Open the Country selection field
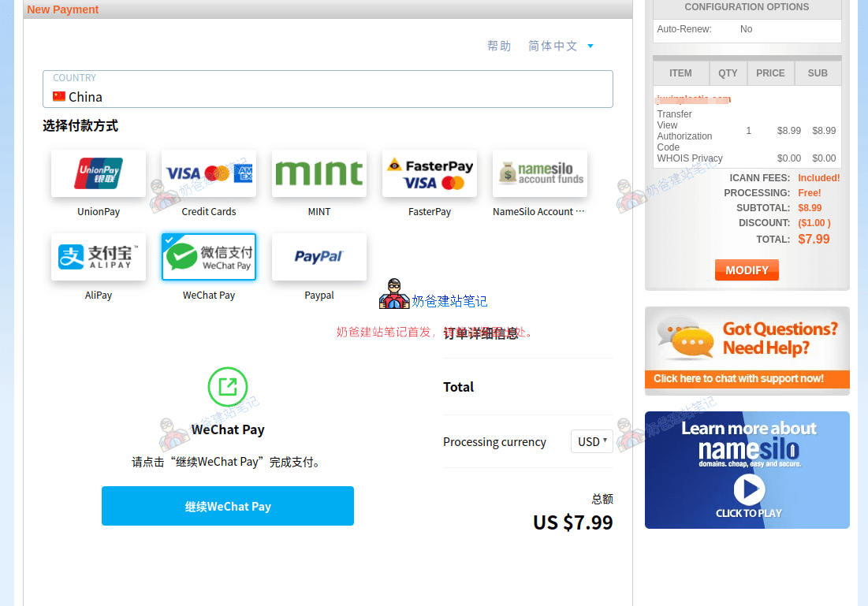868x606 pixels. click(x=327, y=89)
